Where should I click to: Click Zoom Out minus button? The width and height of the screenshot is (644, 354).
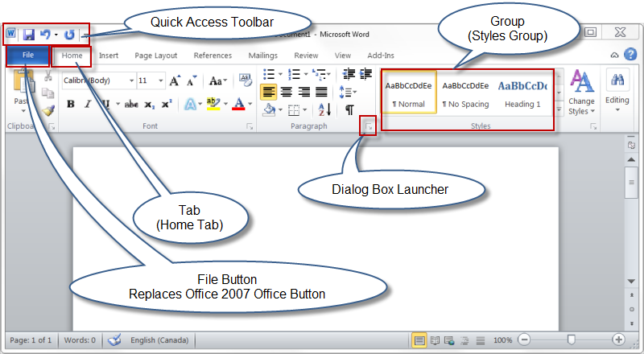tap(524, 340)
